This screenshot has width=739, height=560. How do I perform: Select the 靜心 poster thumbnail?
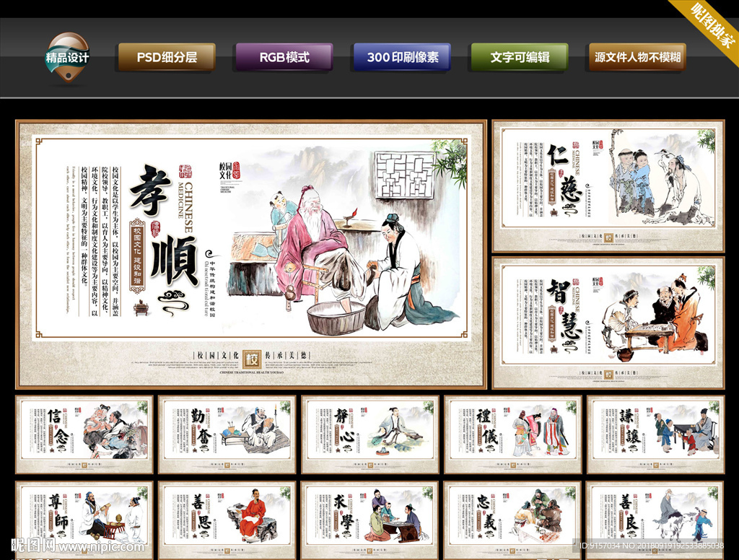point(370,434)
